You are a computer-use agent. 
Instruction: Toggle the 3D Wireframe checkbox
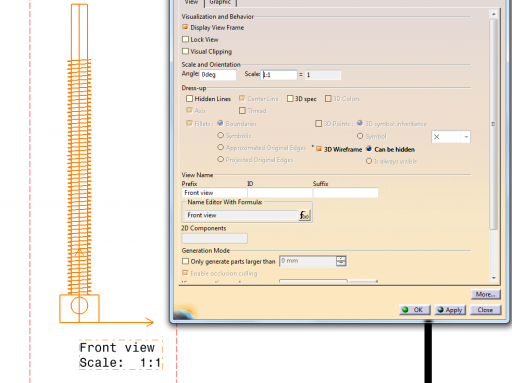click(319, 149)
